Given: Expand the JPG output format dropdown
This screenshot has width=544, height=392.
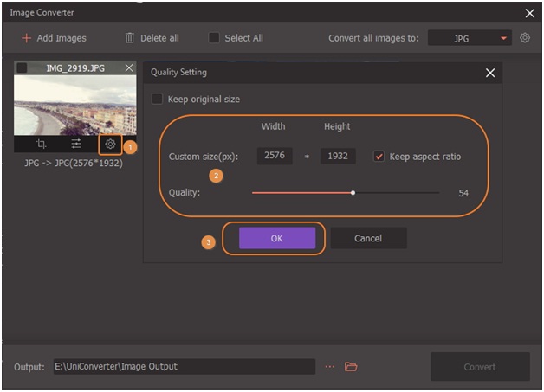Looking at the screenshot, I should 504,39.
